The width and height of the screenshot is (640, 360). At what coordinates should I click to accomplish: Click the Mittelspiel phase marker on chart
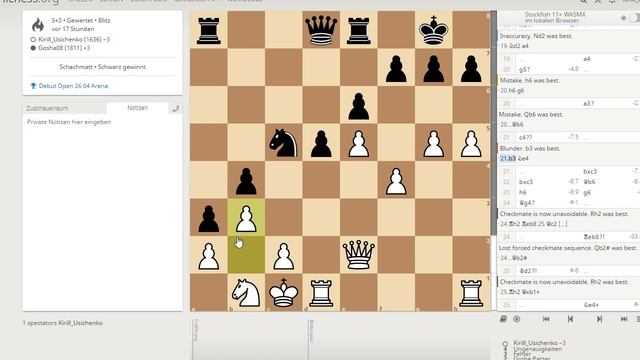tap(311, 331)
